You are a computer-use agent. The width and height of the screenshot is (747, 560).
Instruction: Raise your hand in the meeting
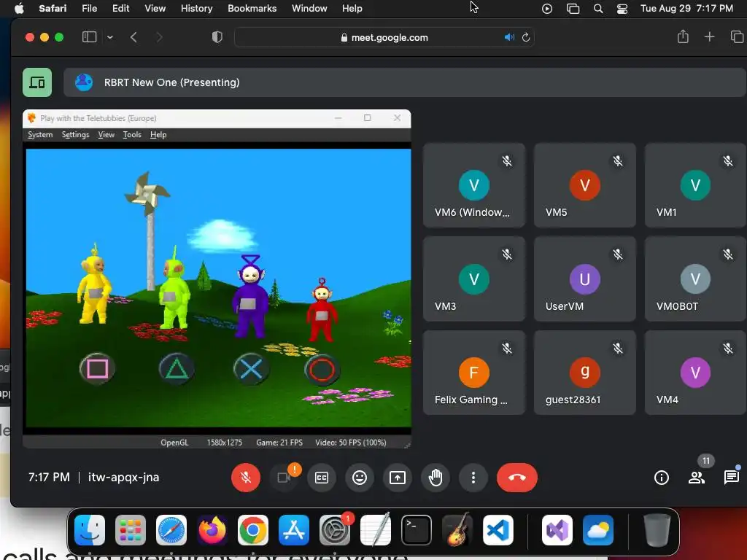tap(436, 477)
